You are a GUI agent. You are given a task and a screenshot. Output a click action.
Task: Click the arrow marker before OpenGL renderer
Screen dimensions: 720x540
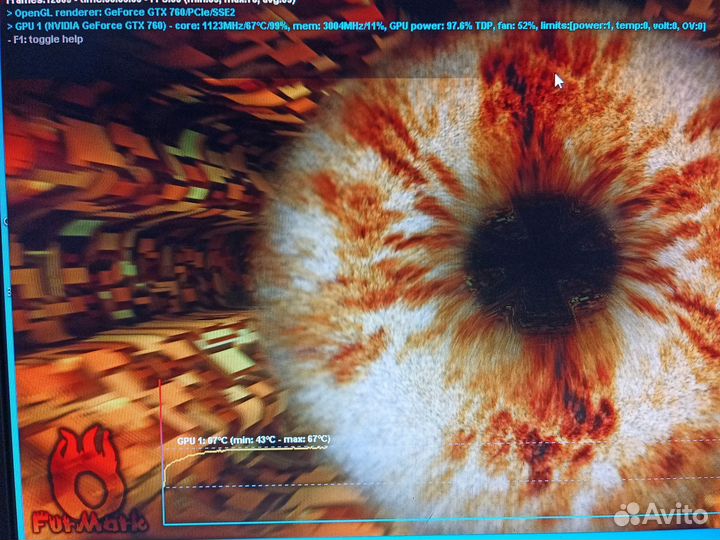9,12
